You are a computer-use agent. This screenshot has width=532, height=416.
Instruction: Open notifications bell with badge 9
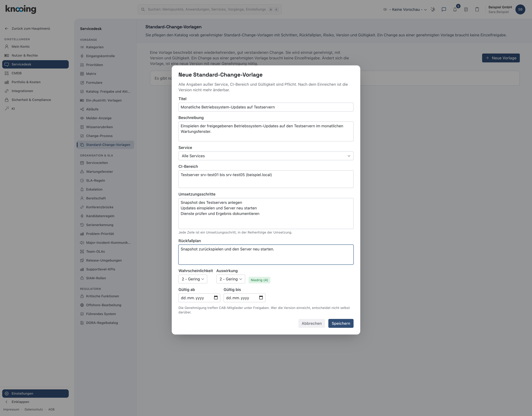[455, 10]
